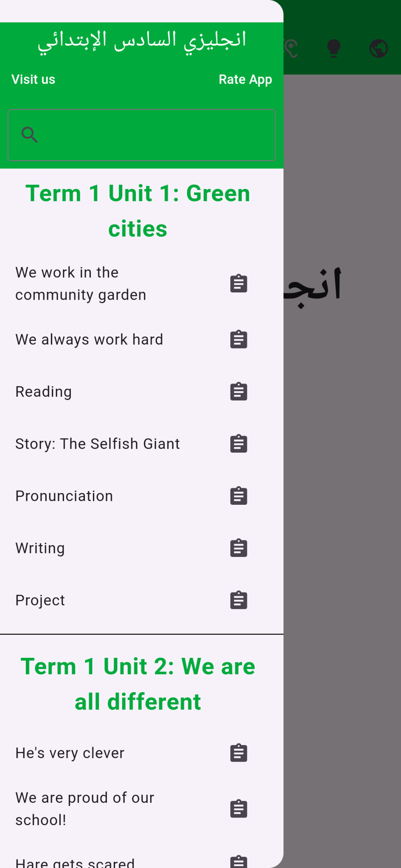Screen dimensions: 401x868
Task: Select We are proud of our school!
Action: (85, 809)
